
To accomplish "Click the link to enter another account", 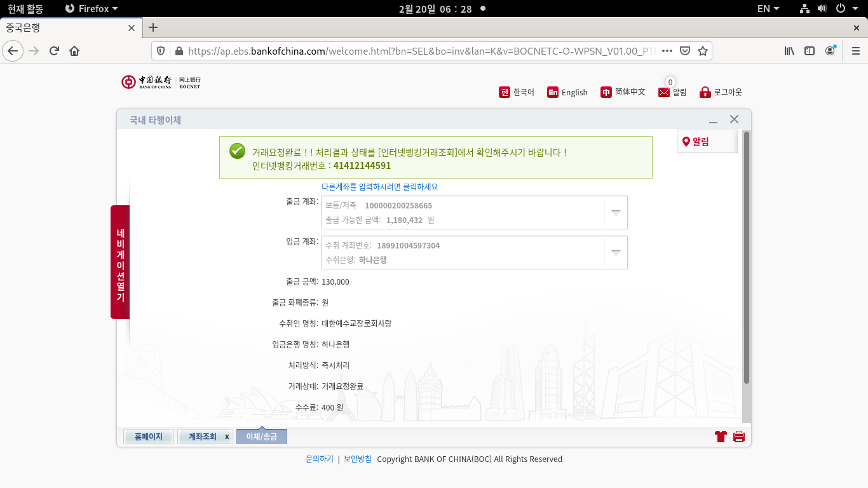I will click(379, 187).
